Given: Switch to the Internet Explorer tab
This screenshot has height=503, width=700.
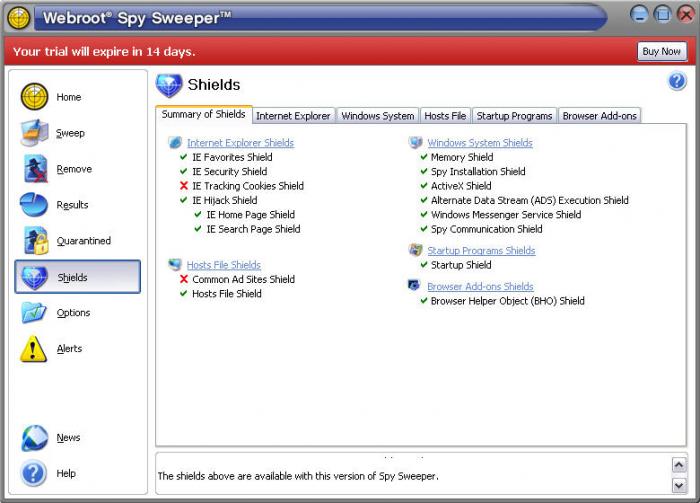Looking at the screenshot, I should [293, 116].
